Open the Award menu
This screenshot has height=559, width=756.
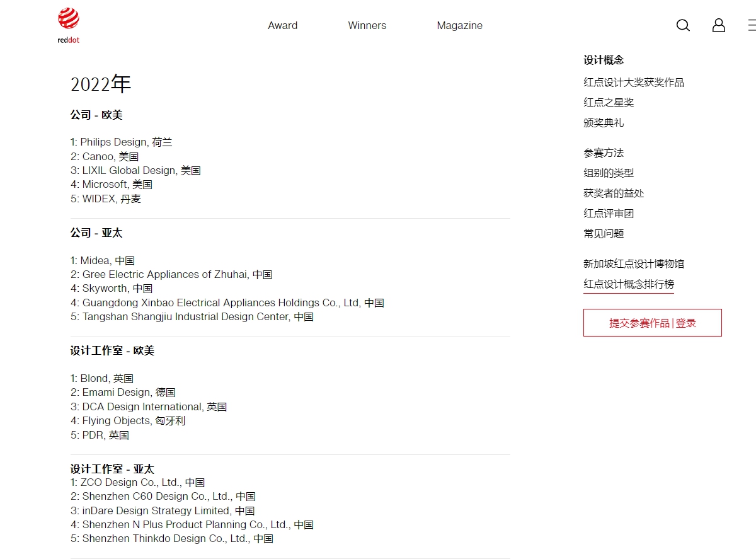[x=283, y=25]
